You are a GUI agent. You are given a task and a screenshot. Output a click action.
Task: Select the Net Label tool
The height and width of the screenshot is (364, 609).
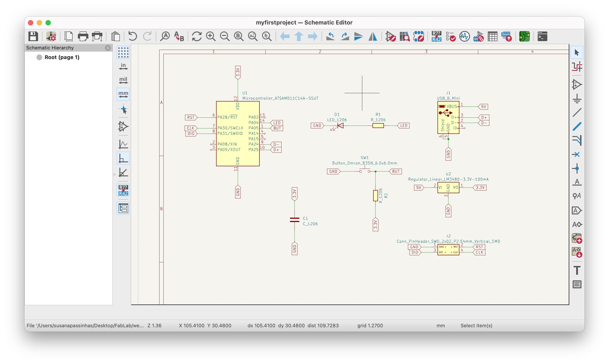[577, 182]
